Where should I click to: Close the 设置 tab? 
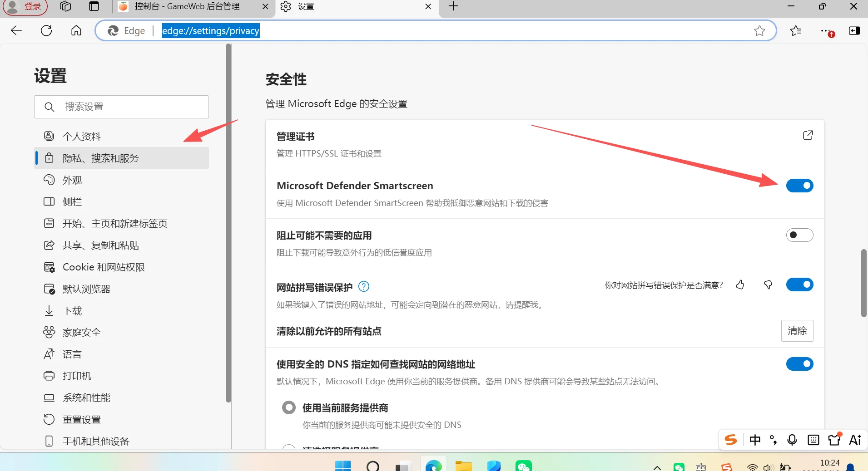[428, 6]
